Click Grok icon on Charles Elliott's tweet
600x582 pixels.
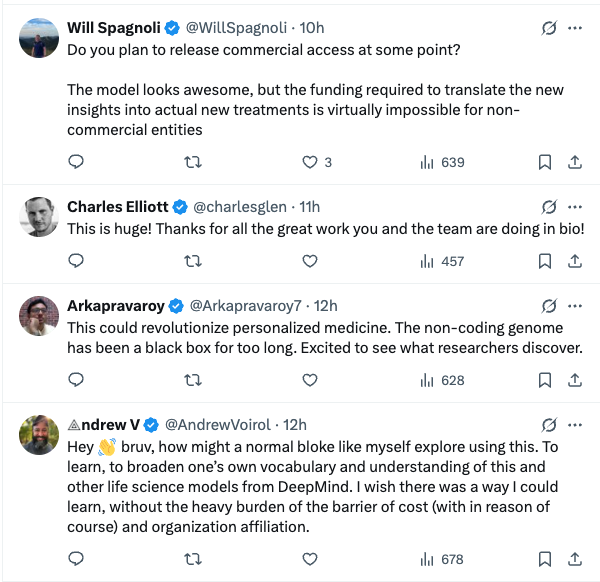pos(548,207)
